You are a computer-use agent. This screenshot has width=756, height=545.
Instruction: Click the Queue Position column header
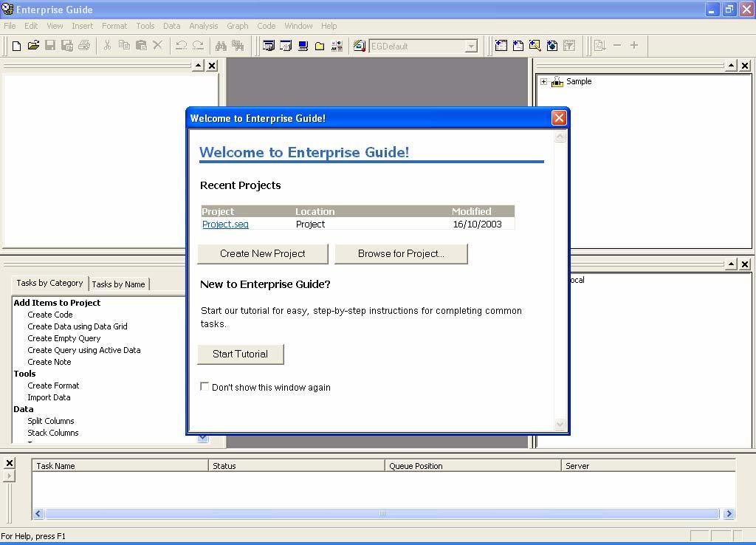point(473,466)
